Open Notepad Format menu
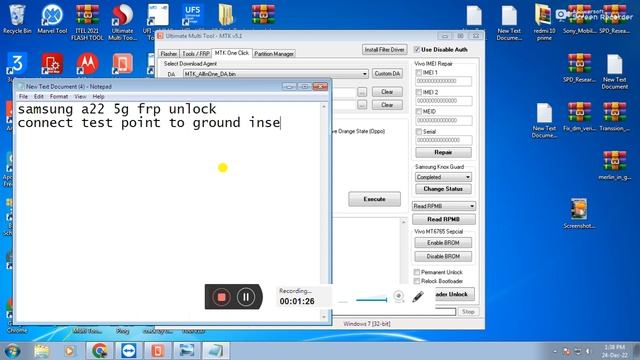This screenshot has height=360, width=640. pos(59,96)
